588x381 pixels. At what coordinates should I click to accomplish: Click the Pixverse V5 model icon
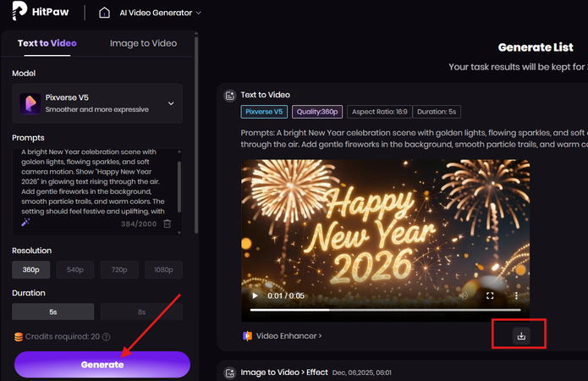point(30,103)
